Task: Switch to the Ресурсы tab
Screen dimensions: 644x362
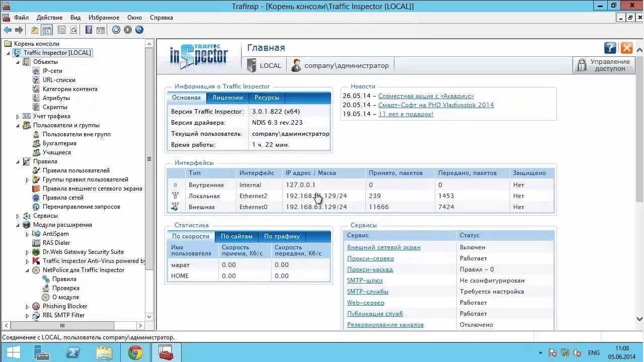Action: click(267, 98)
